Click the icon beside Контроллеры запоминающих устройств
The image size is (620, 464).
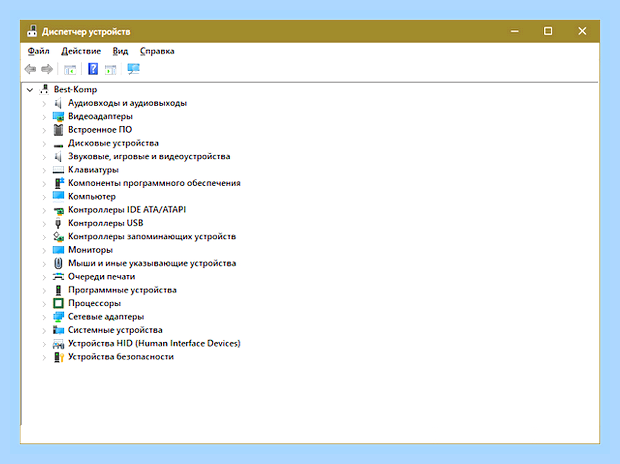click(x=59, y=237)
